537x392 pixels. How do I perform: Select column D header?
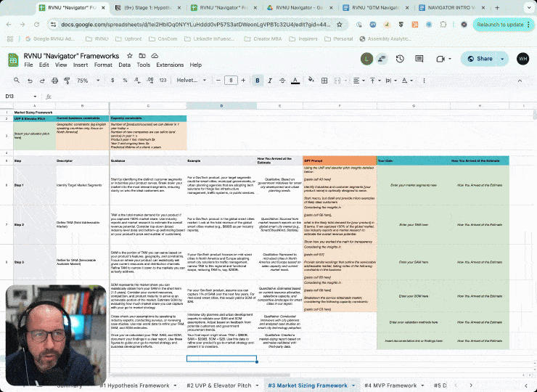(x=221, y=106)
